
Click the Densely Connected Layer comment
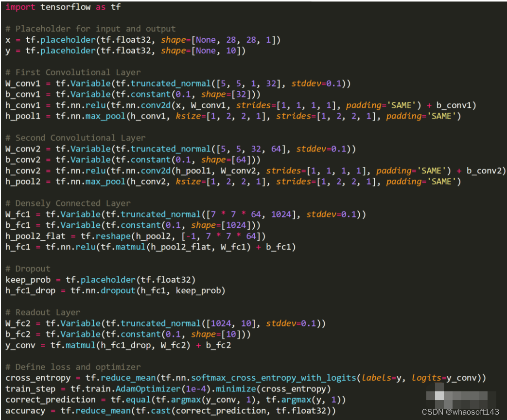pos(68,203)
